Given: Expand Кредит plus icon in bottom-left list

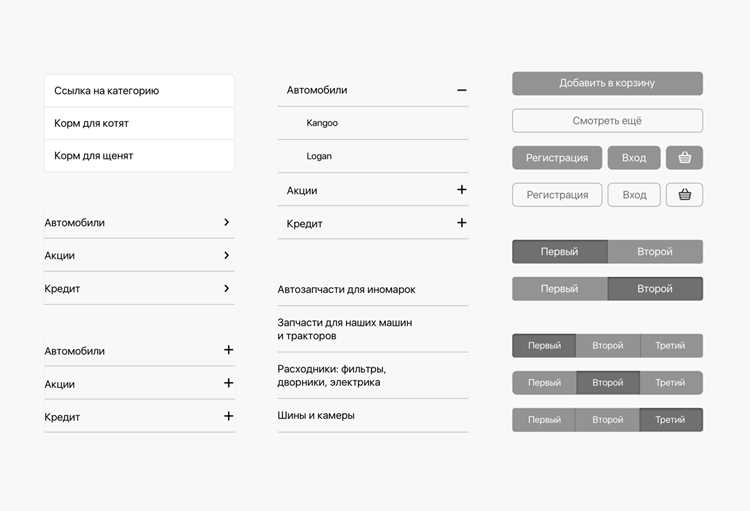Looking at the screenshot, I should tap(229, 416).
